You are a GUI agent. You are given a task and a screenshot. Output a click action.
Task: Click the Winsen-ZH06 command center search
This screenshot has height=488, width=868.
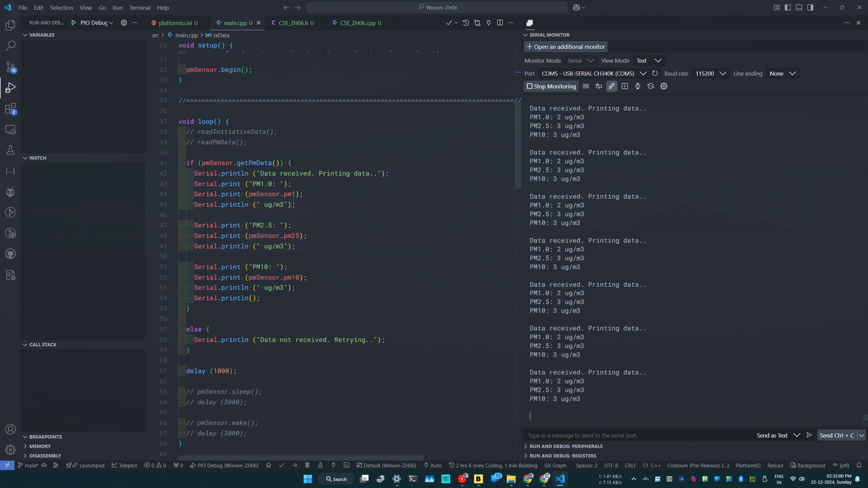[x=437, y=7]
